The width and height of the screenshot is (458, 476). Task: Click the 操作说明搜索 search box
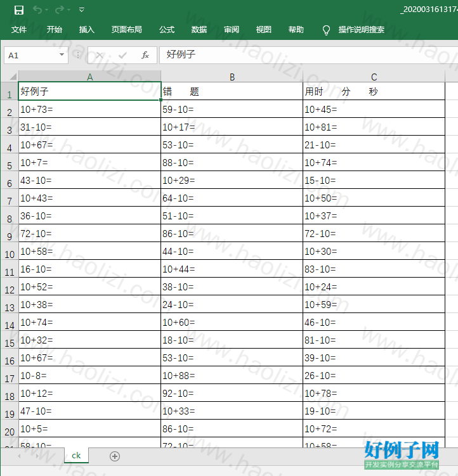[362, 29]
